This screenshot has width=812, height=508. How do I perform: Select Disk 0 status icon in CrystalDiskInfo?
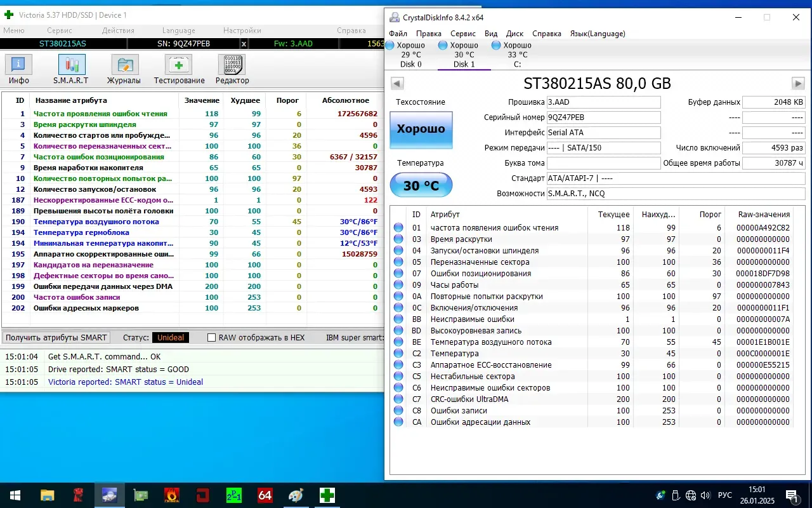click(390, 45)
